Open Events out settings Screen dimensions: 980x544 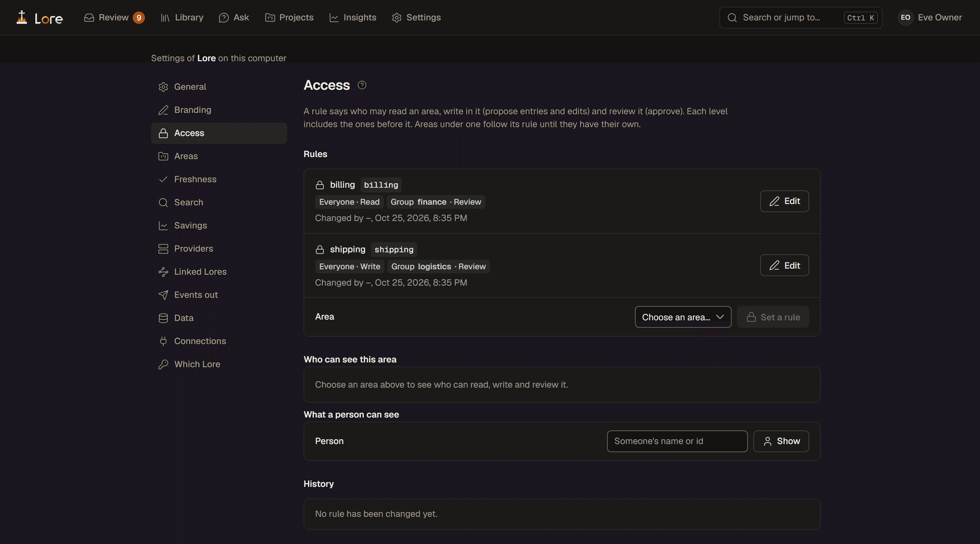219,295
